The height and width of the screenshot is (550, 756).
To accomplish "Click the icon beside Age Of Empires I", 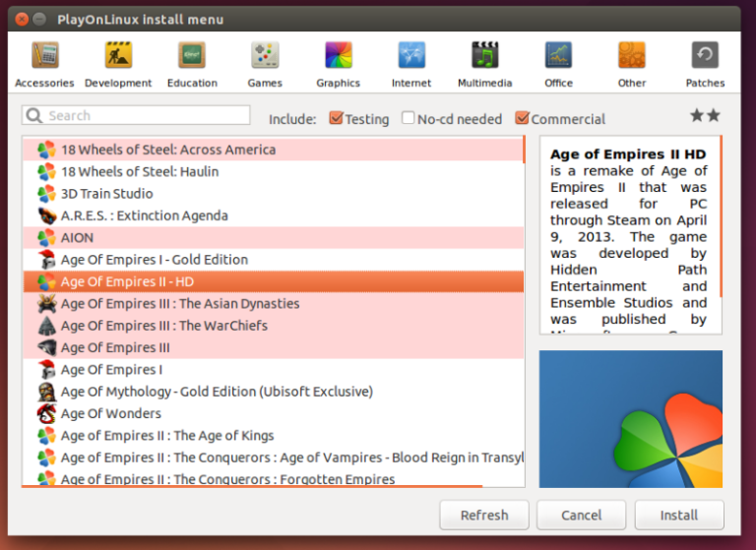I will click(47, 369).
